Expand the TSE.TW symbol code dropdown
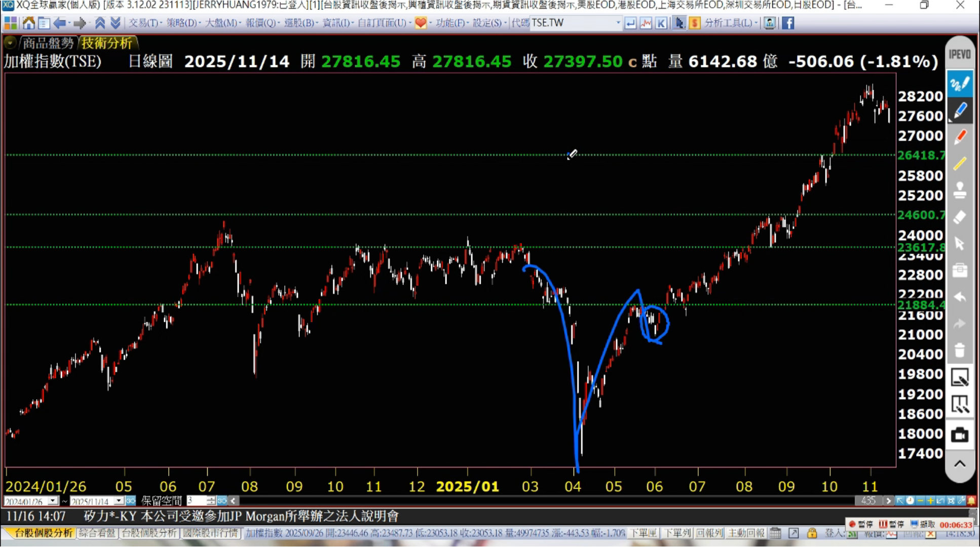Screen dimensions: 980x547 (x=618, y=23)
